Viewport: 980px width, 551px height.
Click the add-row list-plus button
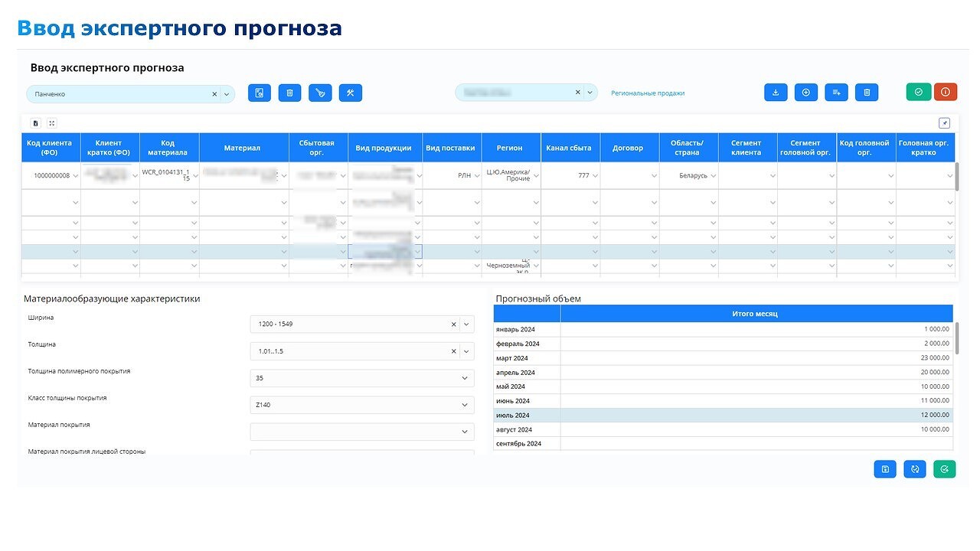tap(836, 92)
